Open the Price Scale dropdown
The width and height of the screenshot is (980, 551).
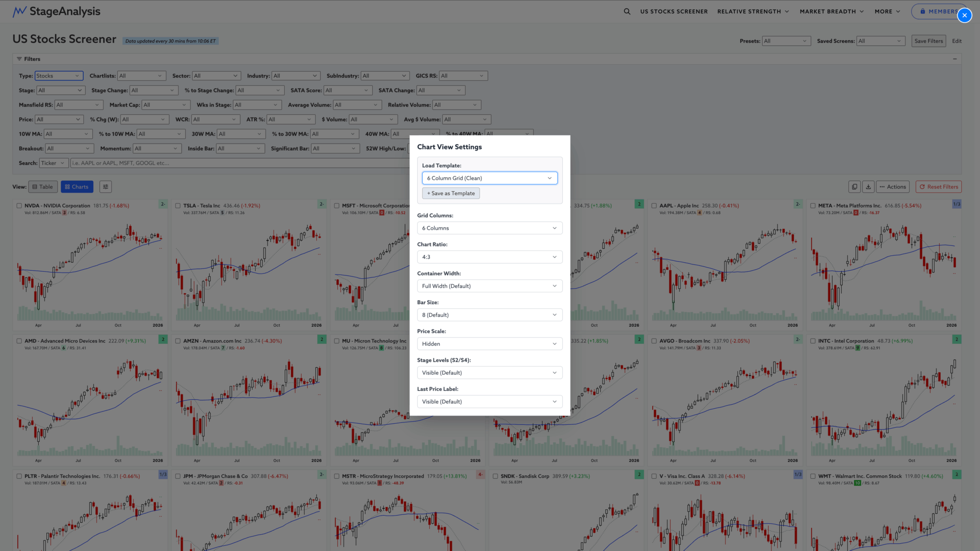489,344
